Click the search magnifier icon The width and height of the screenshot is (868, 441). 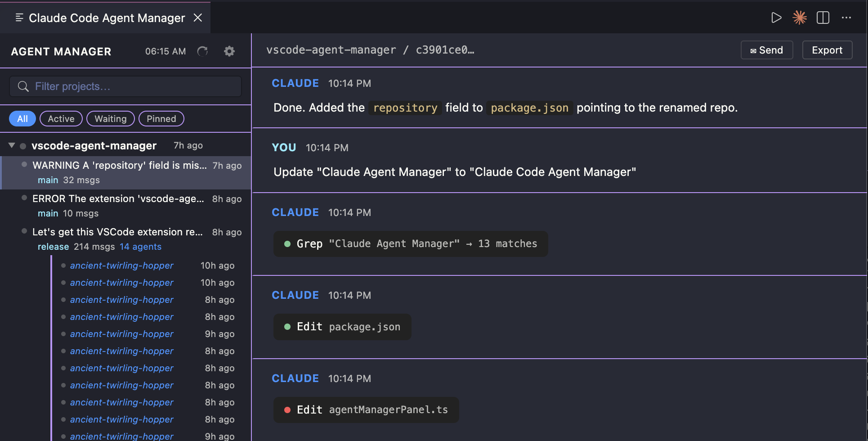point(23,86)
